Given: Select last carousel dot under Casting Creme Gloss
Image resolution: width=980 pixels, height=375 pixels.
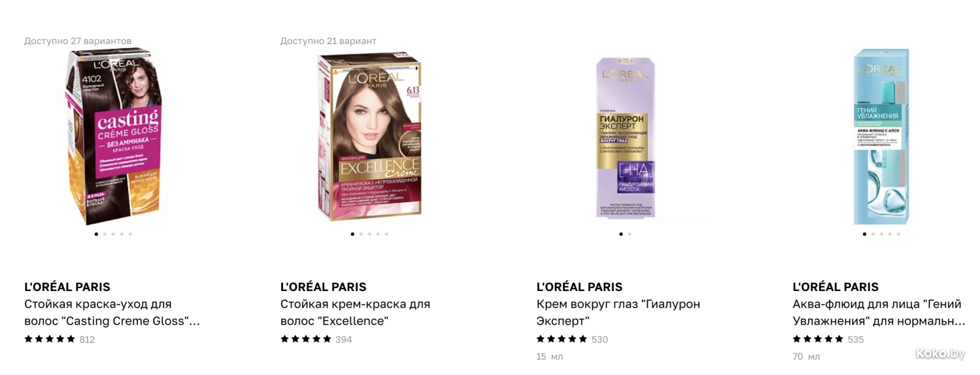Looking at the screenshot, I should (130, 234).
